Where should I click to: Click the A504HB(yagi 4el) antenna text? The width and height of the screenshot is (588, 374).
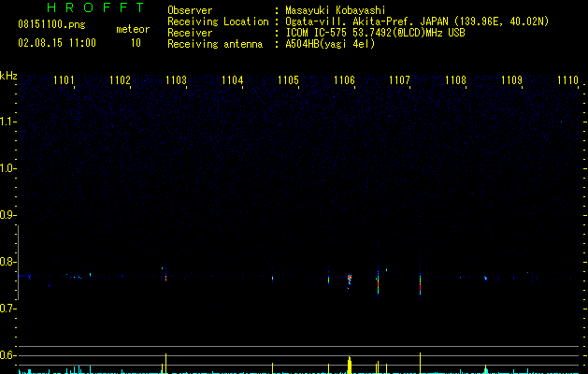330,44
